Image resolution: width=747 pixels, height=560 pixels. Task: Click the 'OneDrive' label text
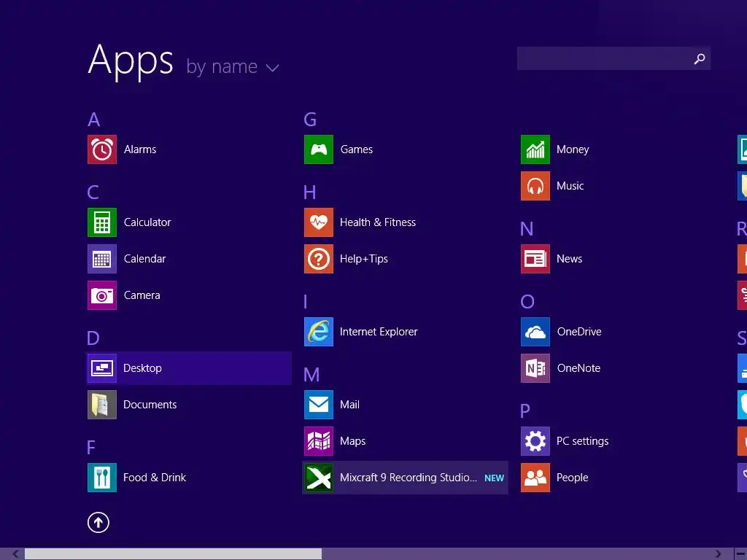tap(579, 332)
